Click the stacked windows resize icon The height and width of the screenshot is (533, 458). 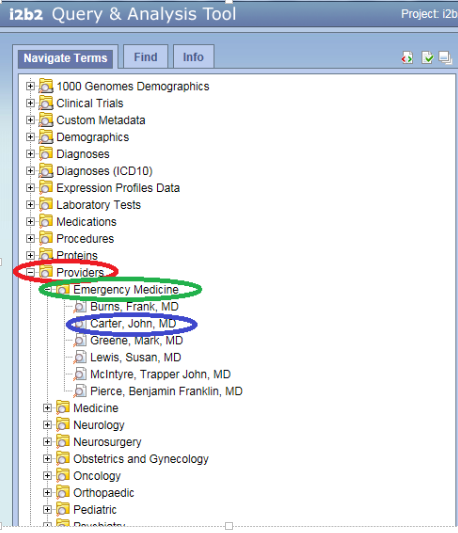(x=445, y=57)
